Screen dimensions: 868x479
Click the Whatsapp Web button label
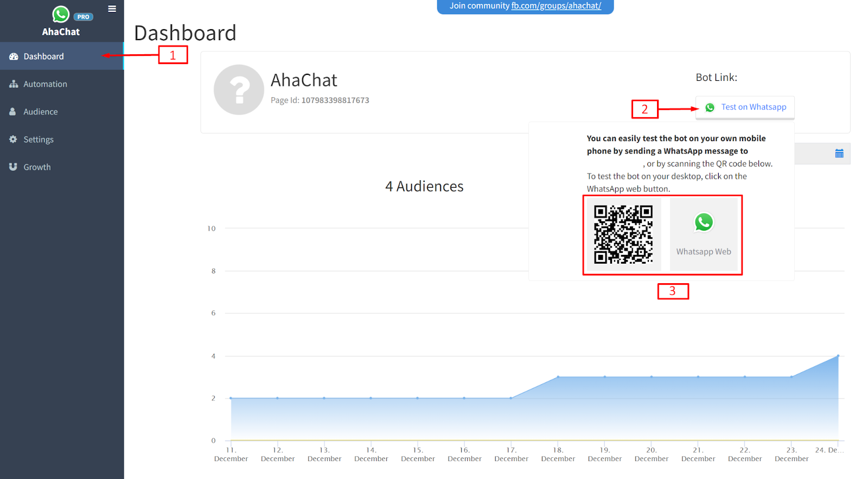coord(704,252)
